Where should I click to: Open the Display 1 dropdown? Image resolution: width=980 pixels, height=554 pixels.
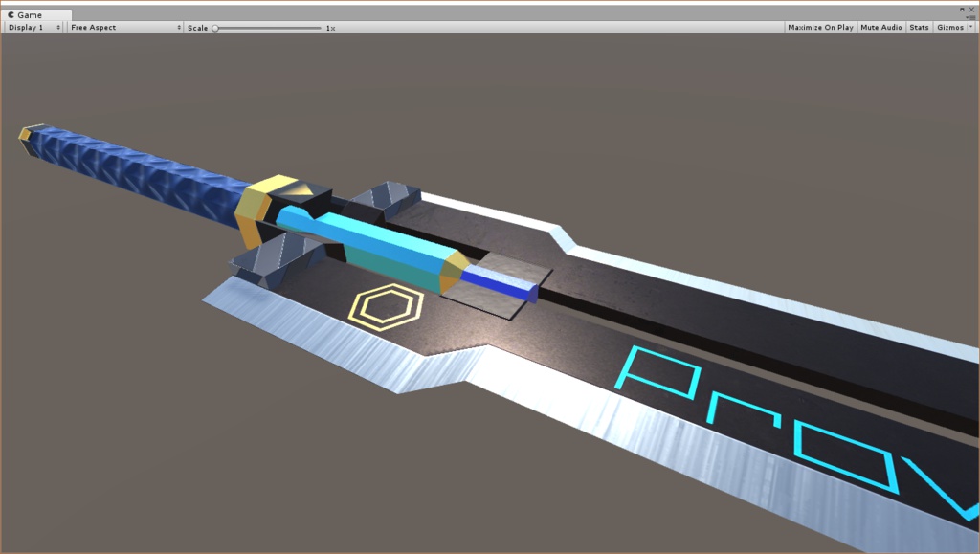(x=33, y=28)
